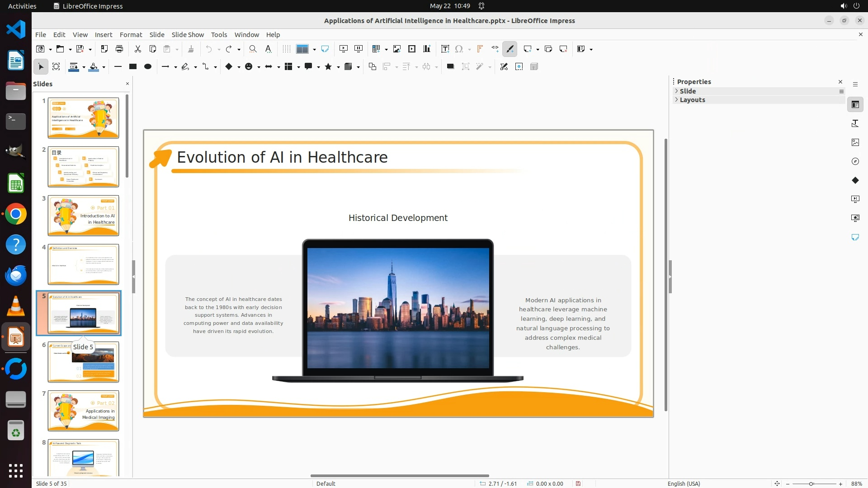The width and height of the screenshot is (868, 488).
Task: Open the Slide Show menu
Action: click(188, 34)
